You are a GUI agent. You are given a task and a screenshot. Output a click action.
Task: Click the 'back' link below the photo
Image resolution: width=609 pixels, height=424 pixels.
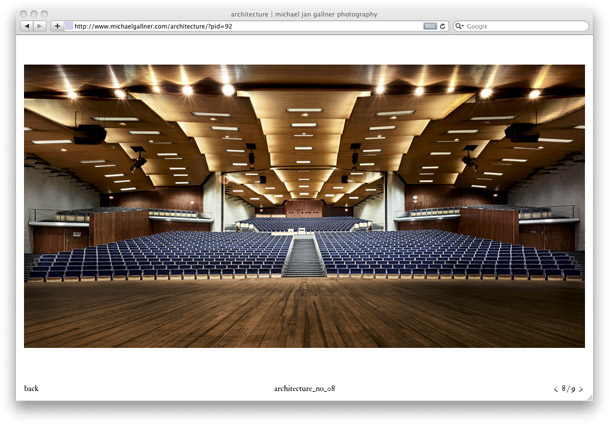coord(31,388)
